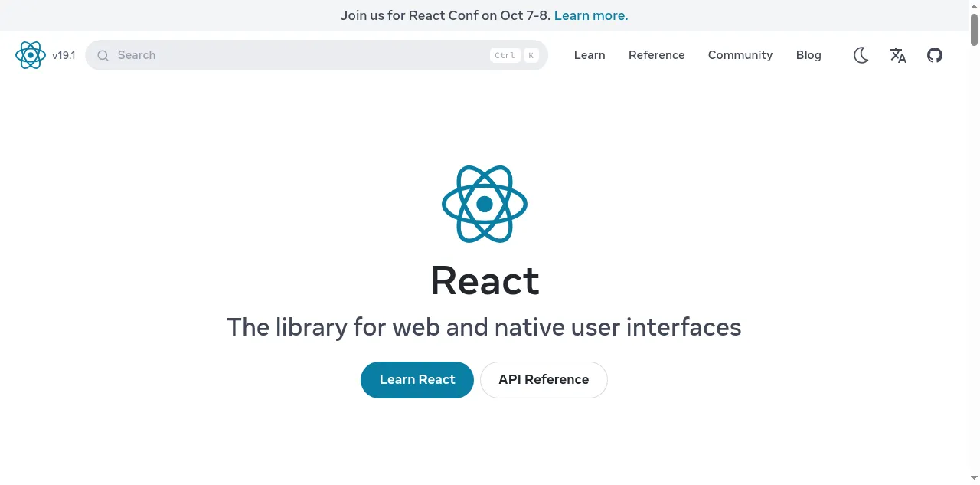Open the v19.1 version link
The image size is (980, 485).
(x=64, y=55)
